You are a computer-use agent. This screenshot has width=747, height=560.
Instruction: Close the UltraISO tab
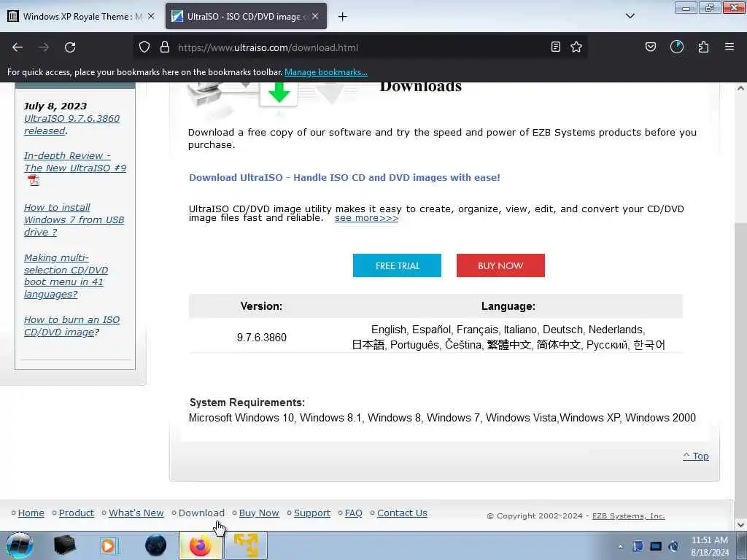[315, 16]
